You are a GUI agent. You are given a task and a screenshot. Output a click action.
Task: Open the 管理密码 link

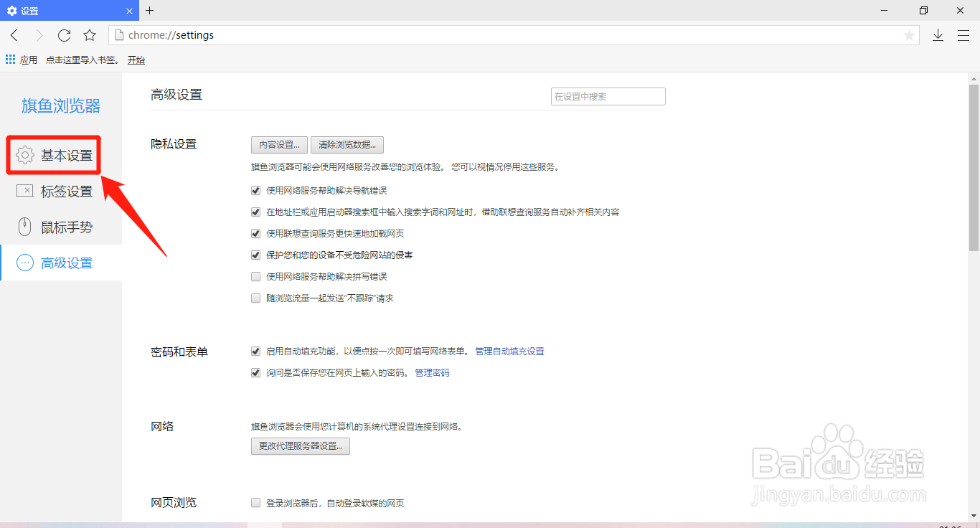[x=432, y=373]
